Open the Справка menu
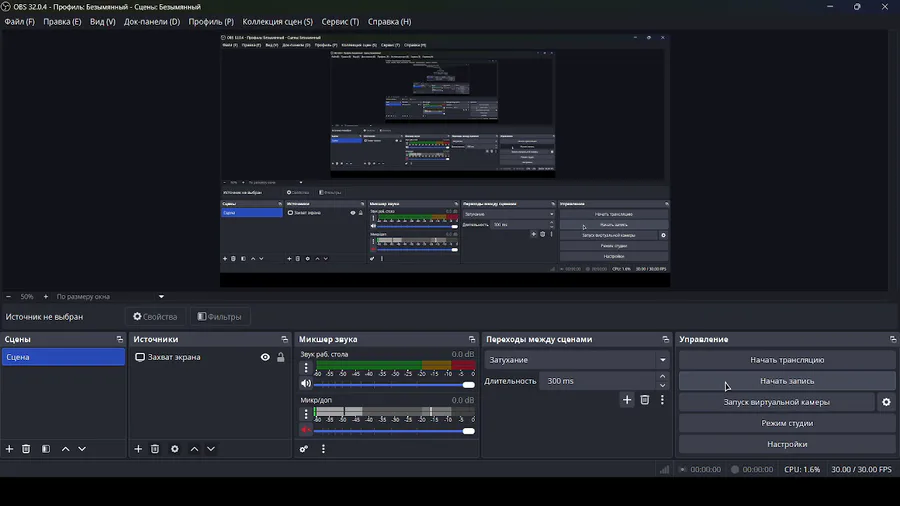The image size is (900, 506). [389, 22]
